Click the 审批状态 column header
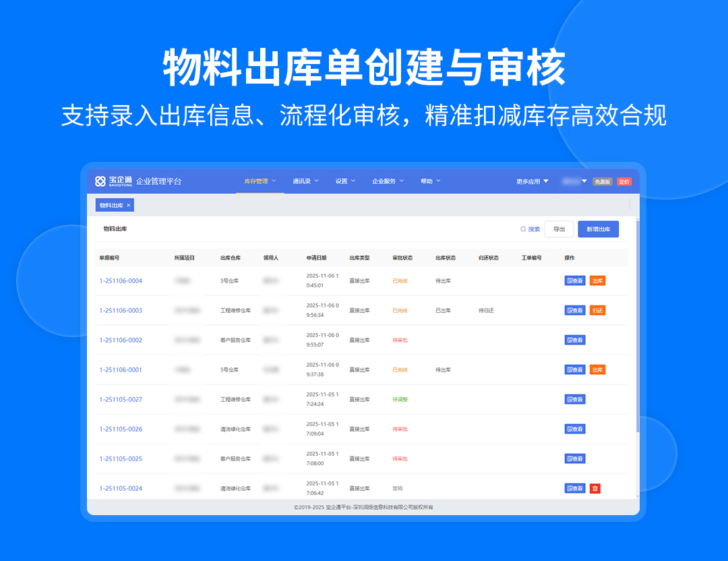Image resolution: width=728 pixels, height=561 pixels. click(402, 258)
